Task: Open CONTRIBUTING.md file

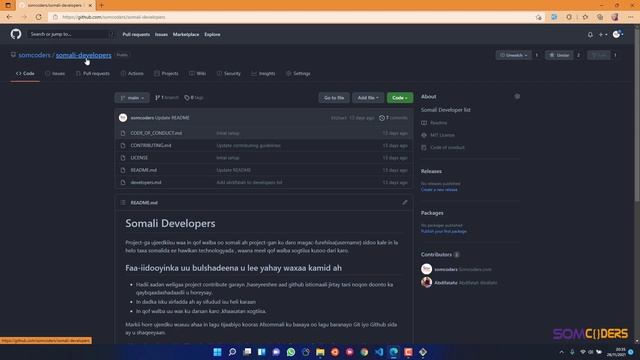Action: click(151, 145)
